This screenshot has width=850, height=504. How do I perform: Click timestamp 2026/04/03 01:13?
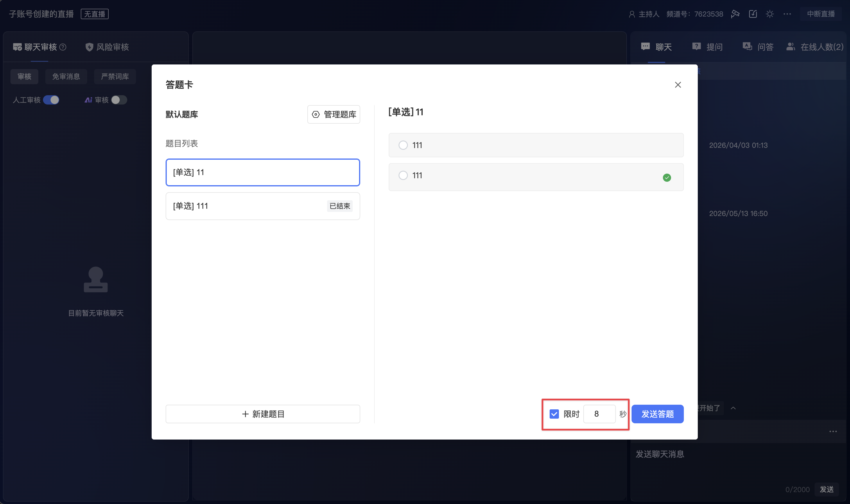point(738,145)
